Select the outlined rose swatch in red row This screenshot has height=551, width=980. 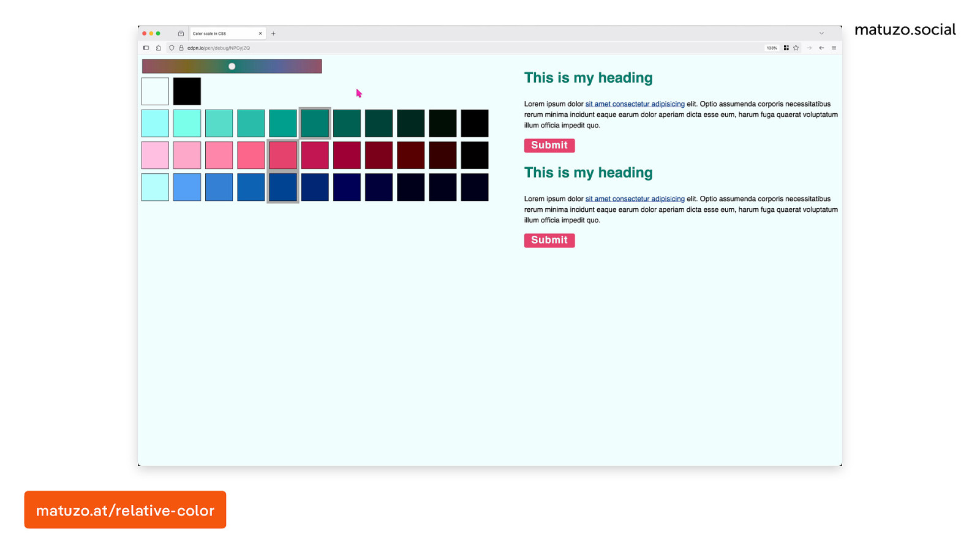coord(283,155)
